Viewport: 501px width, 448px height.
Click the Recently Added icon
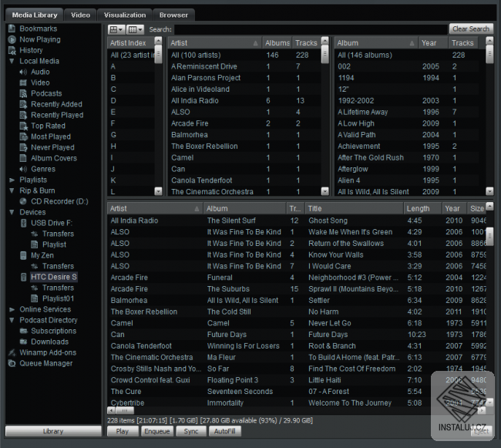(x=23, y=105)
